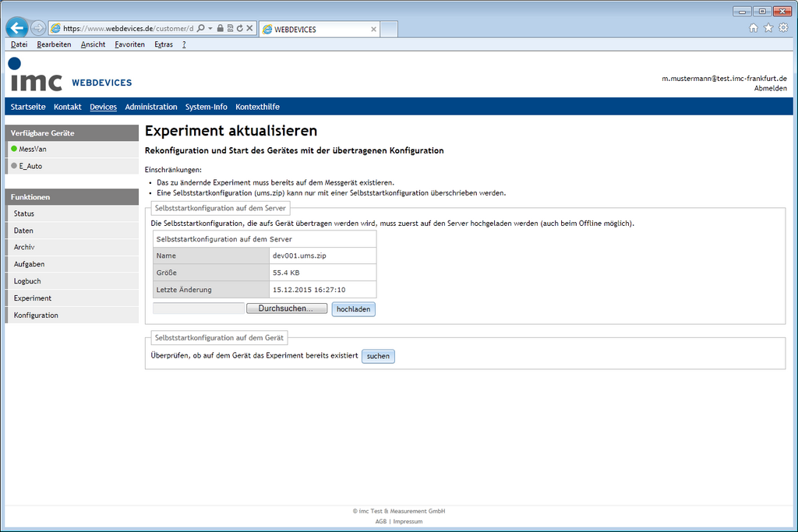Screen dimensions: 798x532
Task: Open the browser home page icon
Action: tap(754, 28)
